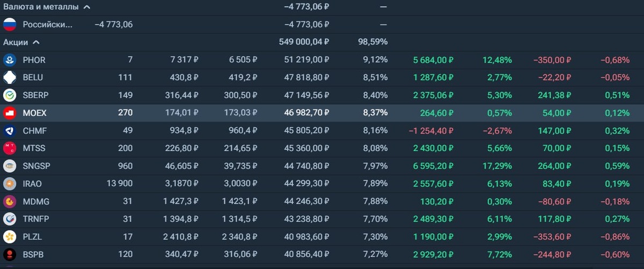Click the Russian flag ruble icon
This screenshot has height=269, width=644.
coord(10,25)
